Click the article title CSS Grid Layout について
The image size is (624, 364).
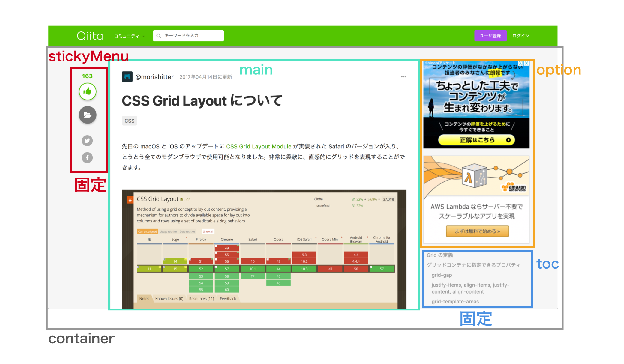(x=202, y=101)
